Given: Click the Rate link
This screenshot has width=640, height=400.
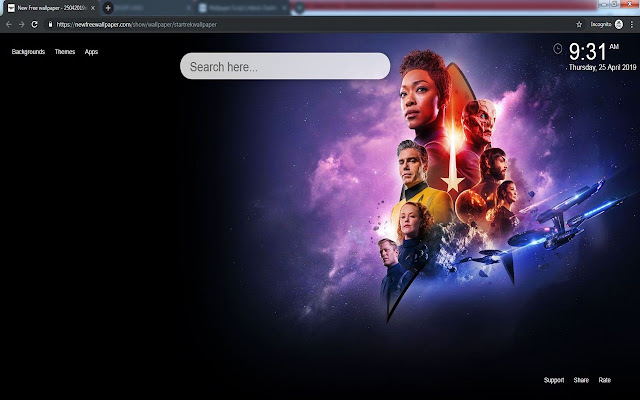Looking at the screenshot, I should pos(604,380).
